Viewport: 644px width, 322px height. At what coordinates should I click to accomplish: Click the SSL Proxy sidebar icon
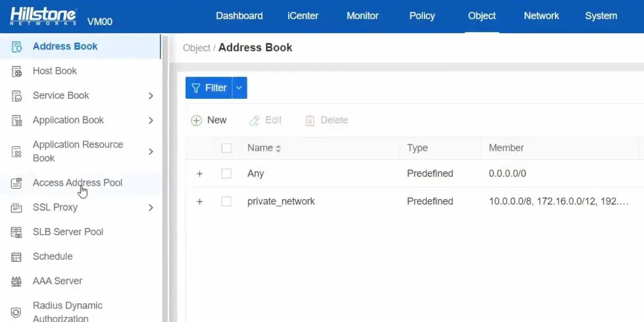coord(17,208)
